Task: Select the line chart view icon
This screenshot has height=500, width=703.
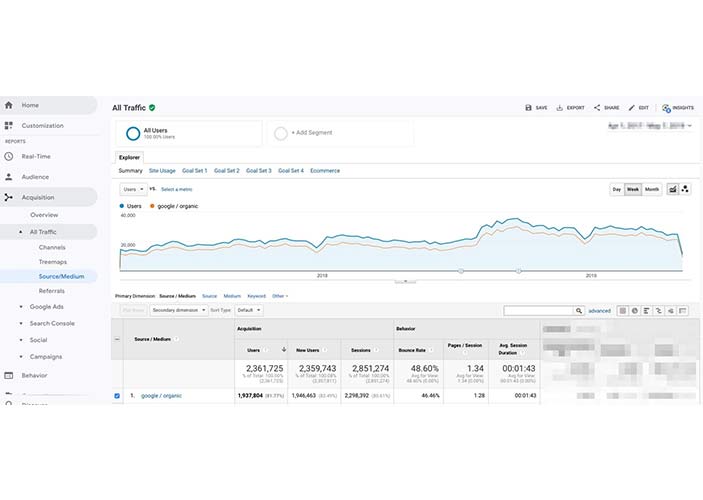Action: click(673, 189)
